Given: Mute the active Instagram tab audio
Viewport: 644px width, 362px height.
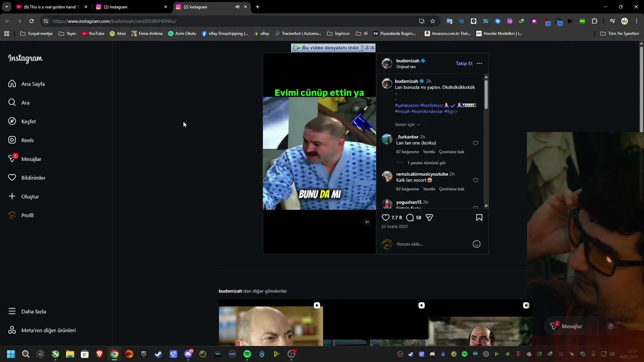Looking at the screenshot, I should point(237,7).
